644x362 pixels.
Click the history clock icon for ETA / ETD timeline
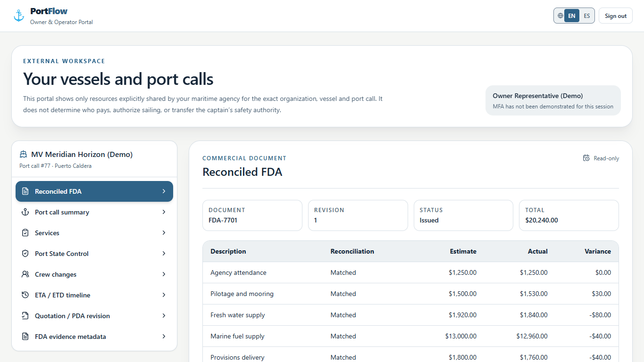click(x=25, y=295)
